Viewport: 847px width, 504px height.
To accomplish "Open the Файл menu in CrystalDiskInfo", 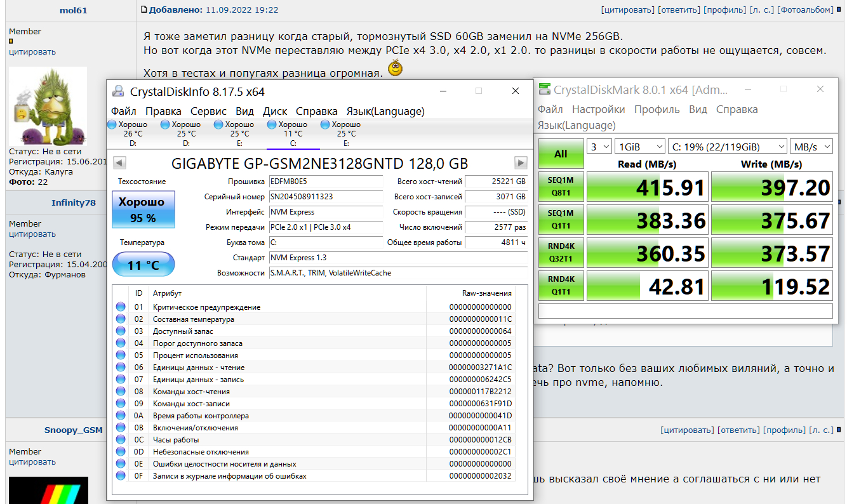I will click(124, 112).
